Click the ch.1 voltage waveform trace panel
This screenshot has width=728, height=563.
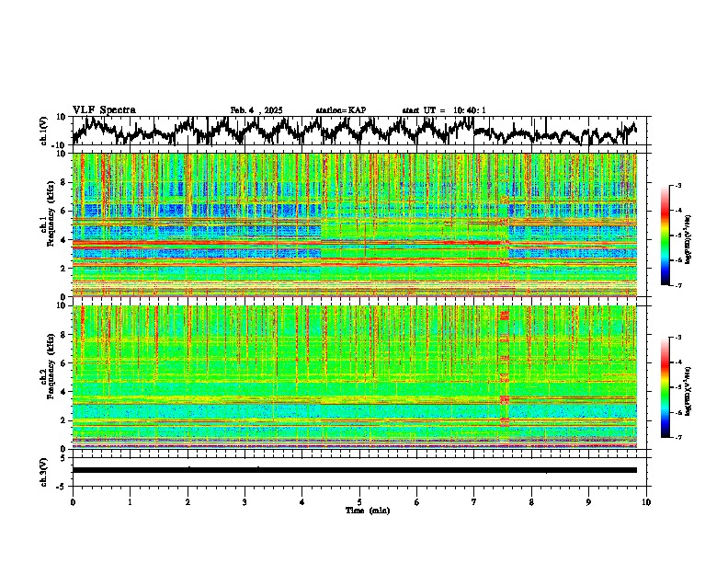(x=361, y=131)
